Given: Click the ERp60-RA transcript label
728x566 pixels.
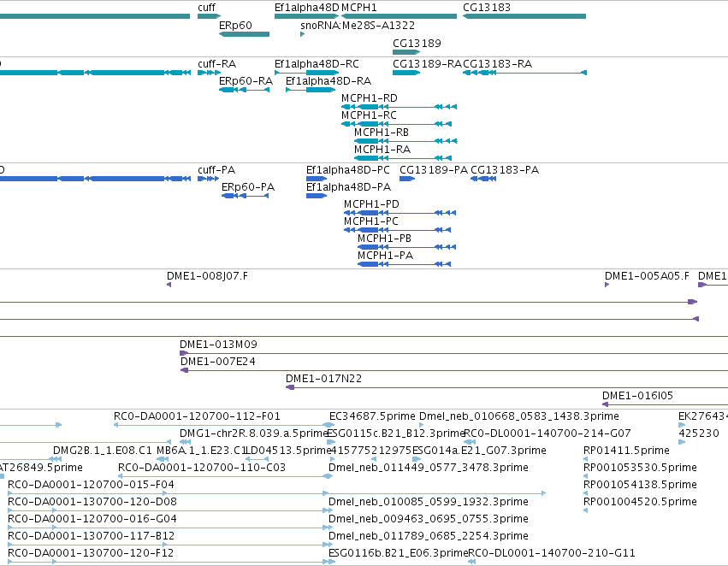Looking at the screenshot, I should [246, 81].
